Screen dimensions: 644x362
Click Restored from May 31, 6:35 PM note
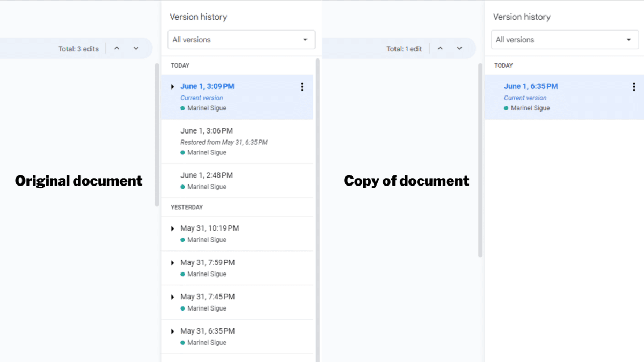pos(224,142)
